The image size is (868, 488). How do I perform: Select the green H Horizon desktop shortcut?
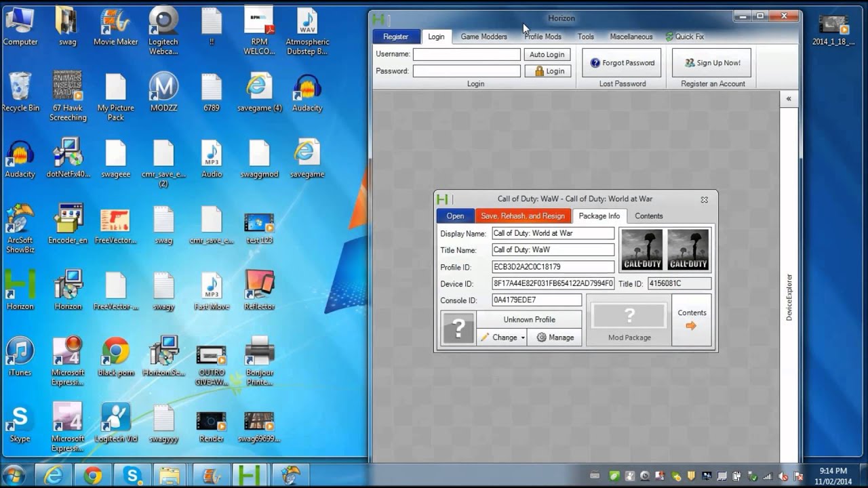(20, 290)
